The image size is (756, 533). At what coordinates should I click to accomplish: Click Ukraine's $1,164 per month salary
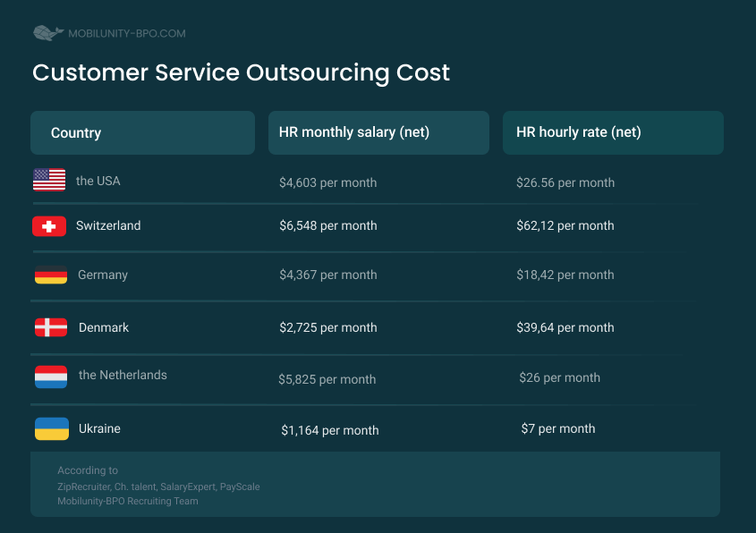pyautogui.click(x=330, y=430)
